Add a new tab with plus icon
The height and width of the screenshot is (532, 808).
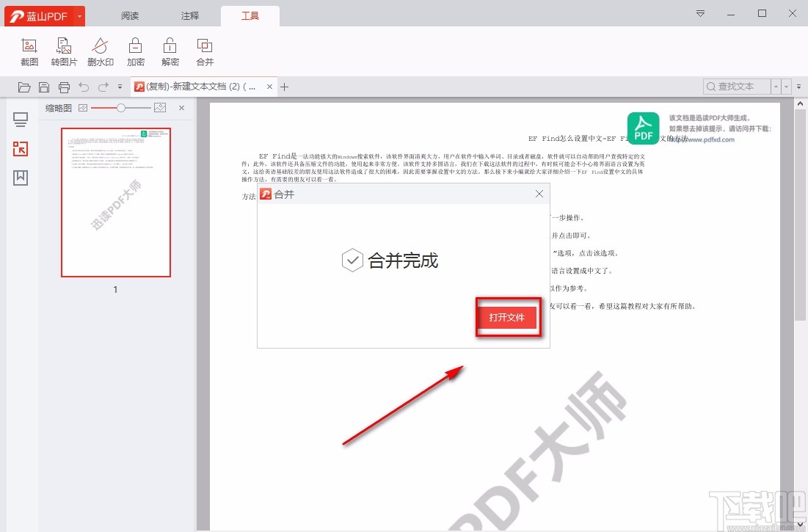[x=285, y=87]
